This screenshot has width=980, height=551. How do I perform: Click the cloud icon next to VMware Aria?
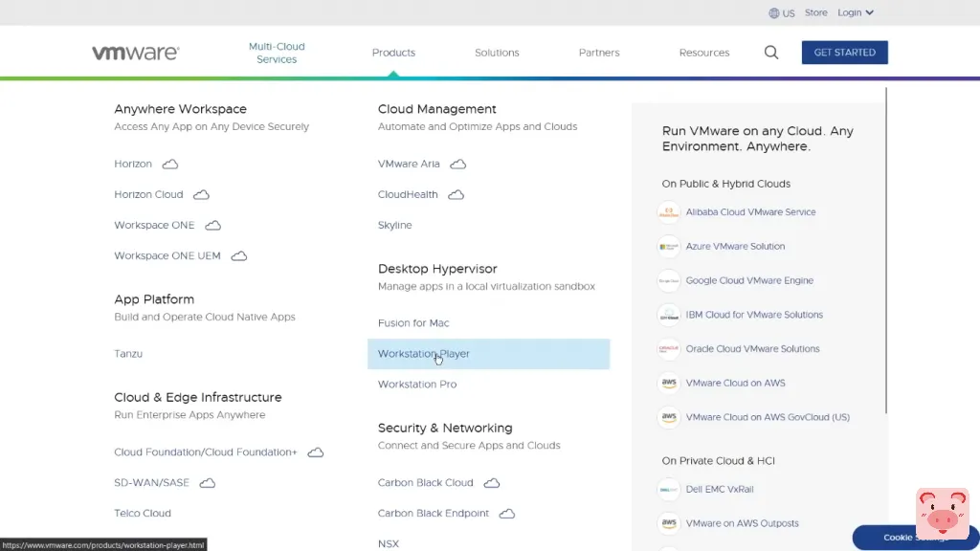pyautogui.click(x=457, y=165)
